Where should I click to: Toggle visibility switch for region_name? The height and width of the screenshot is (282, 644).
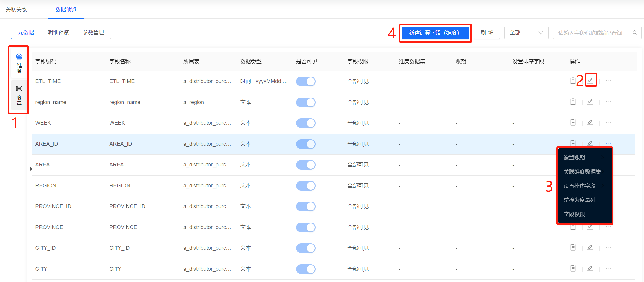[x=306, y=102]
